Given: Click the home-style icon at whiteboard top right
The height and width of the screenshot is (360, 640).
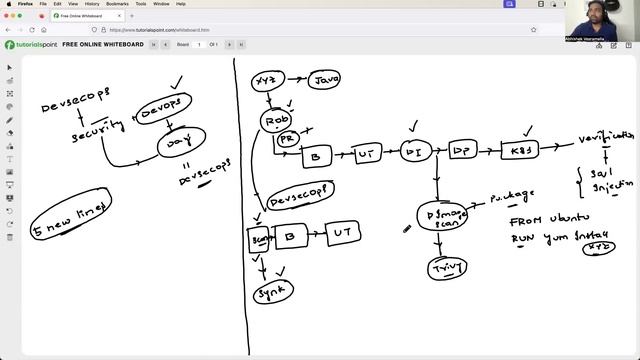Looking at the screenshot, I should tap(599, 45).
